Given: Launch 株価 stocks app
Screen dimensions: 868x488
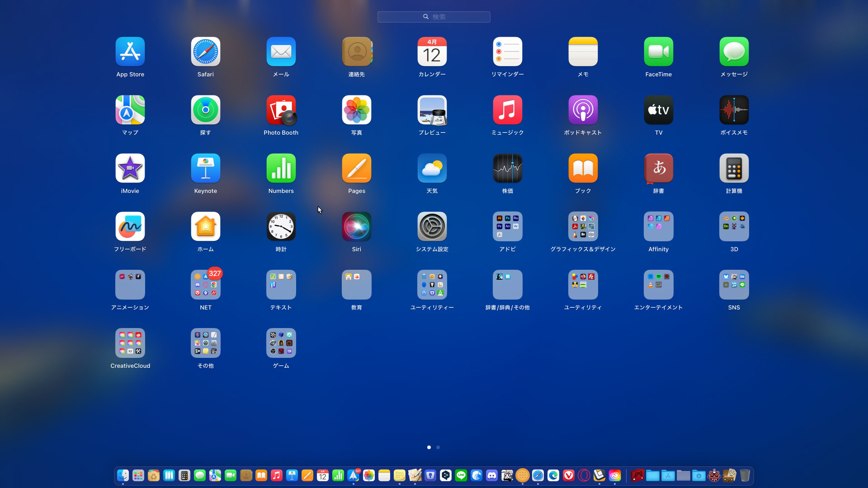Looking at the screenshot, I should pyautogui.click(x=508, y=168).
